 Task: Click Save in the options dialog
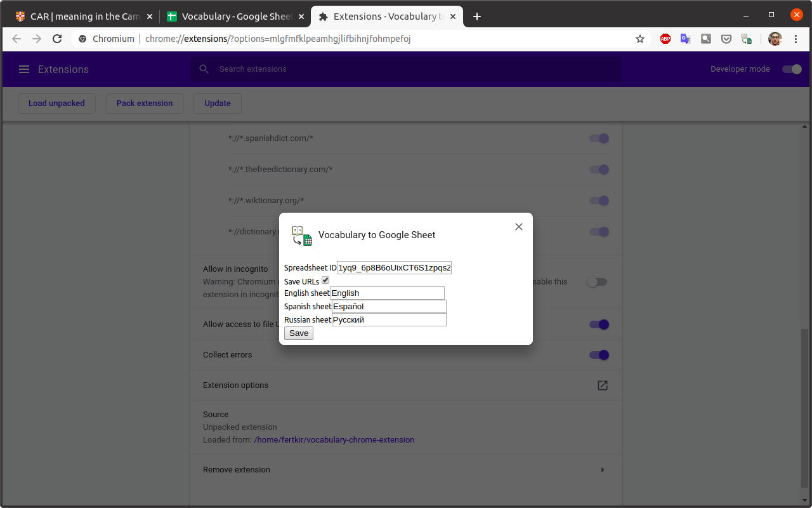point(299,333)
